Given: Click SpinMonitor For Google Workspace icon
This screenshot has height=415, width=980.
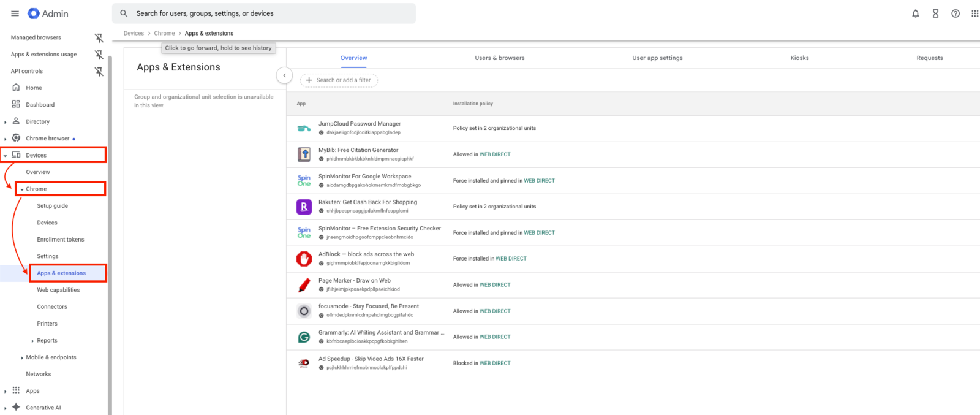Looking at the screenshot, I should [x=304, y=181].
